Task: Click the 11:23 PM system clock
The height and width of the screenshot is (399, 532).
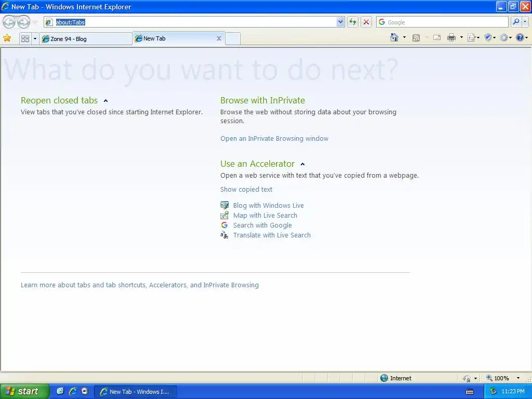Action: (x=513, y=392)
